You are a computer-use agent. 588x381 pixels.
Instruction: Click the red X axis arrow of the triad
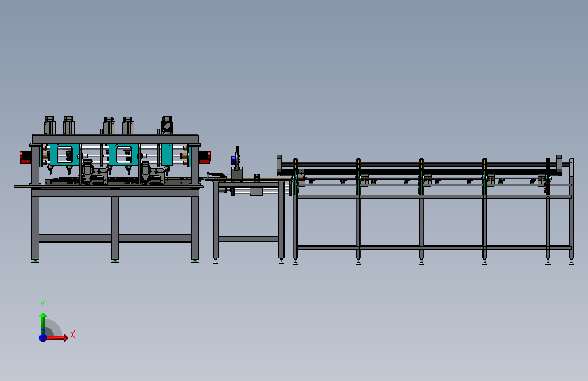58,338
